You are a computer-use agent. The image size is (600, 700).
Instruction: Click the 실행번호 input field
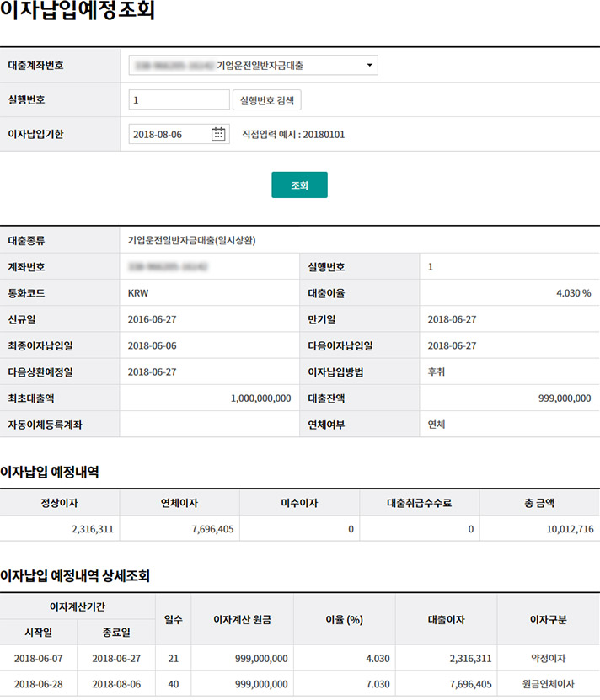pos(179,100)
